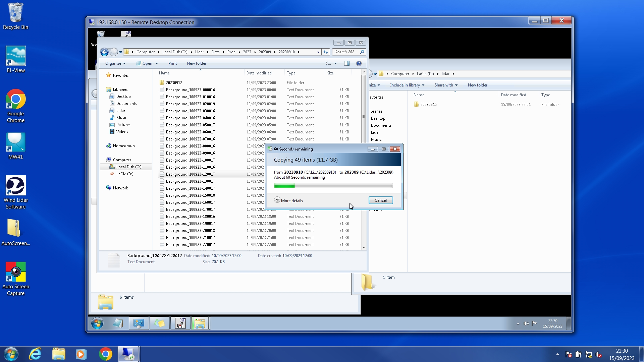
Task: Select LaCie (D:) in navigation tree
Action: (x=124, y=174)
